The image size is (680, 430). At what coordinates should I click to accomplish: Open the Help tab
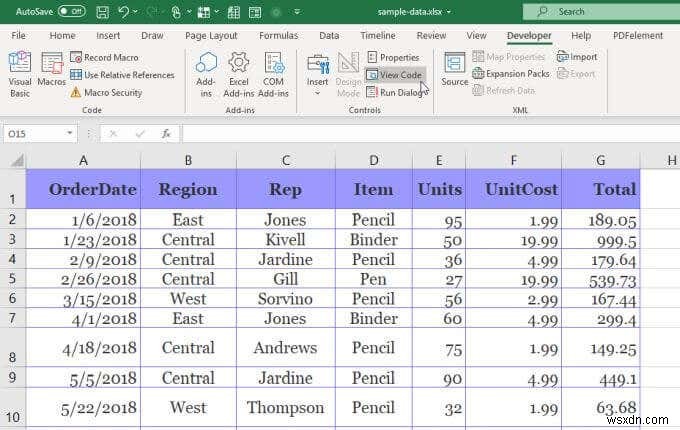coord(581,36)
